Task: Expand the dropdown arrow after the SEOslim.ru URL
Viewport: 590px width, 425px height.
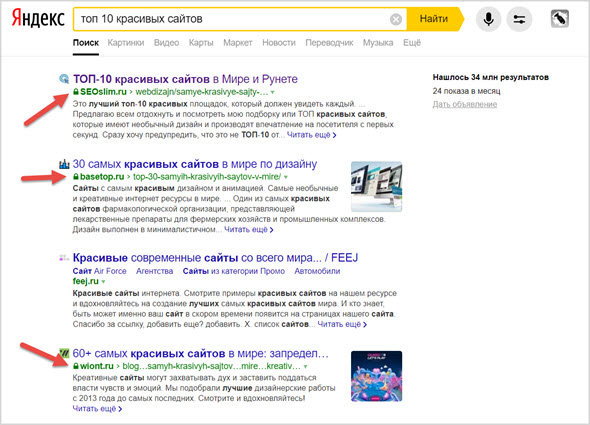Action: (272, 92)
